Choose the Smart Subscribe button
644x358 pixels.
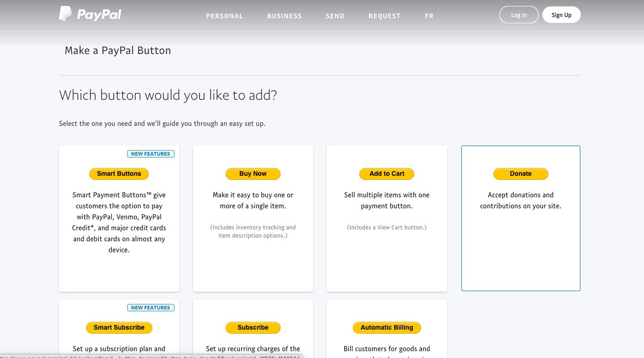(x=119, y=328)
